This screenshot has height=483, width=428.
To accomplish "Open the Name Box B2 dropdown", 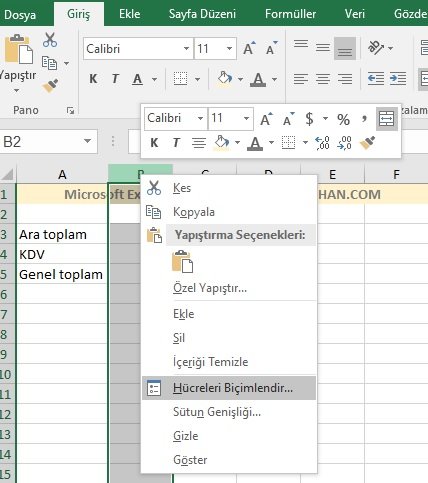I will (x=87, y=141).
